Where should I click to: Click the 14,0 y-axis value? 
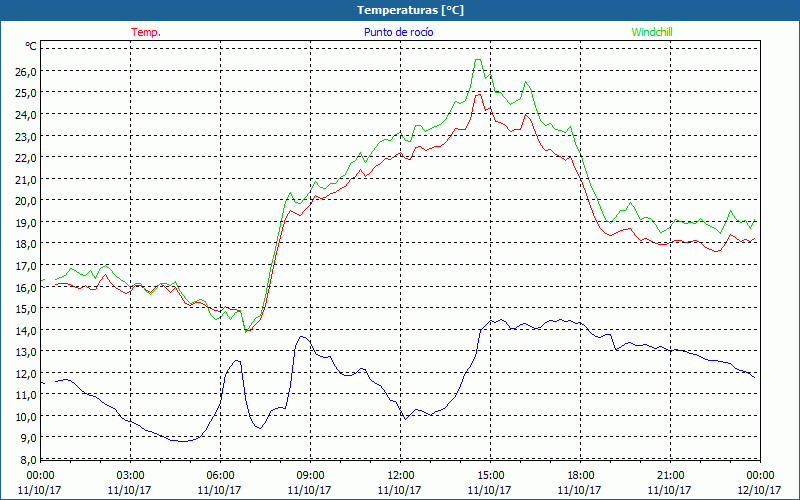(26, 331)
